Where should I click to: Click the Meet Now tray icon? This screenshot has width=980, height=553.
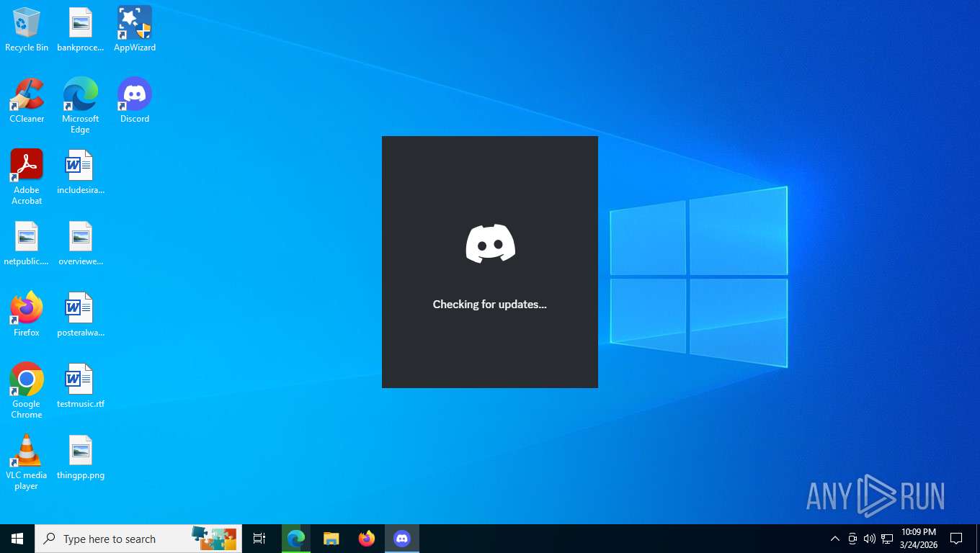[x=852, y=539]
